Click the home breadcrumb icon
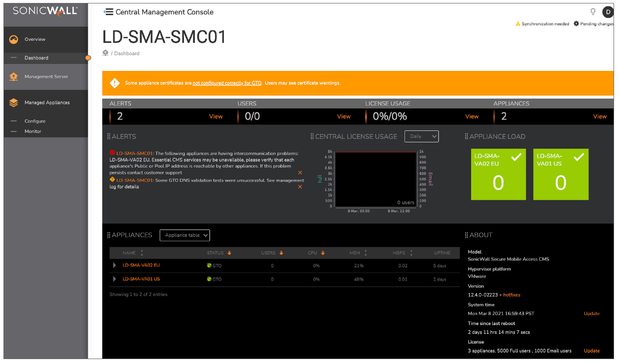Image resolution: width=619 pixels, height=364 pixels. click(106, 53)
